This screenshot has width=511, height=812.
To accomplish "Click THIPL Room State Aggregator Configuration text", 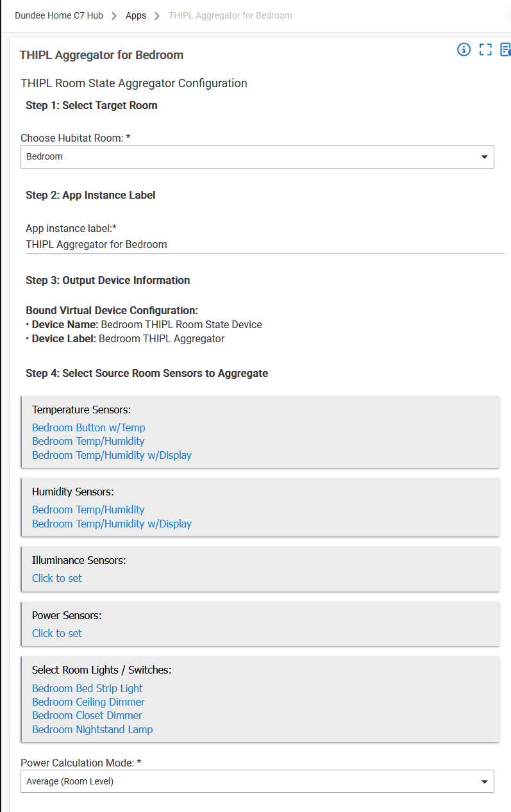I will (x=134, y=83).
